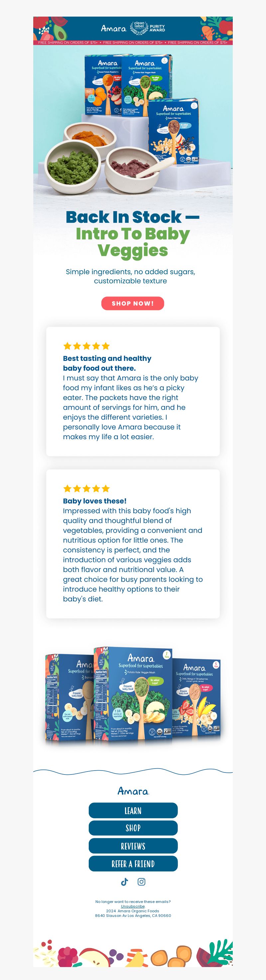Click the hero image with baby food bowls

click(x=133, y=125)
